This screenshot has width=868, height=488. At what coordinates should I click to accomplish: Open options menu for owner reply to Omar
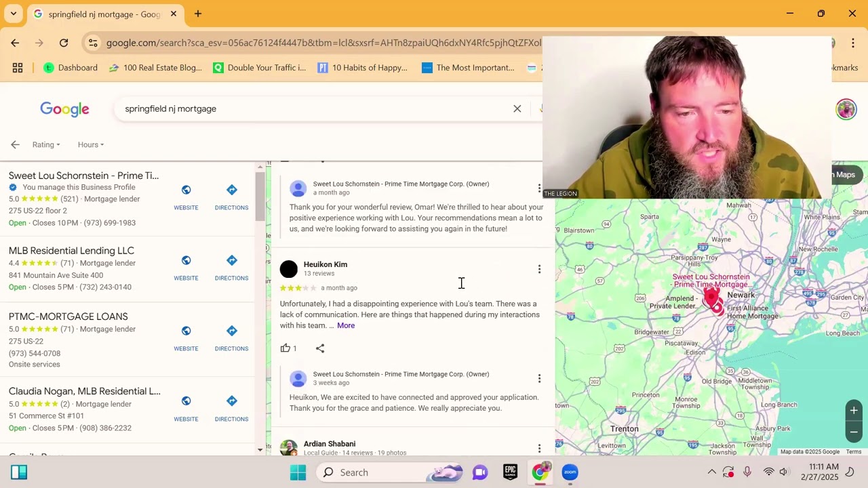pos(539,188)
